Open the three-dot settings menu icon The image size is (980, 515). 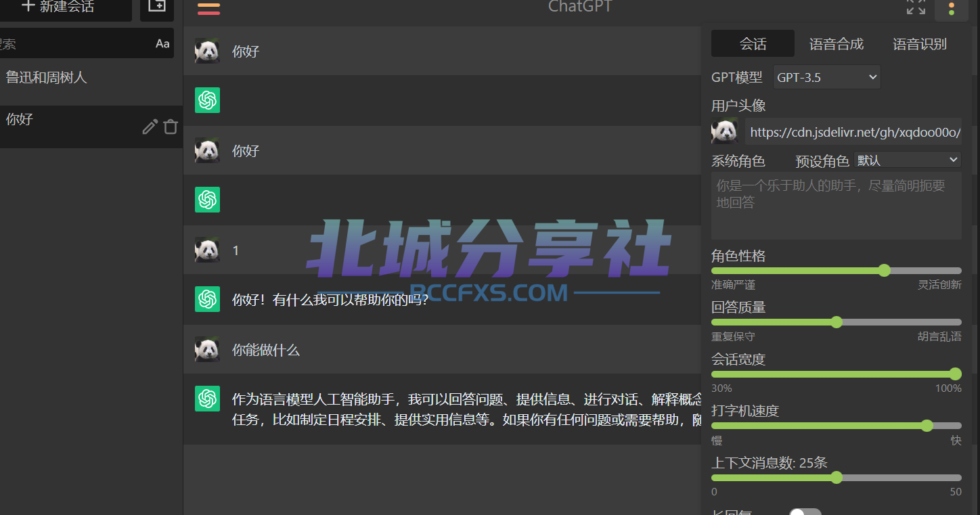[952, 9]
